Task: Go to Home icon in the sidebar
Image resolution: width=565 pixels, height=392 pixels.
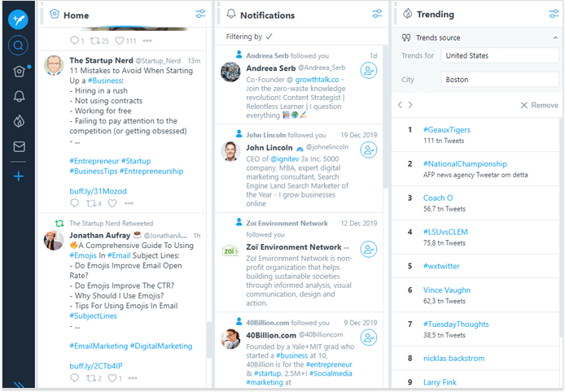Action: [19, 72]
